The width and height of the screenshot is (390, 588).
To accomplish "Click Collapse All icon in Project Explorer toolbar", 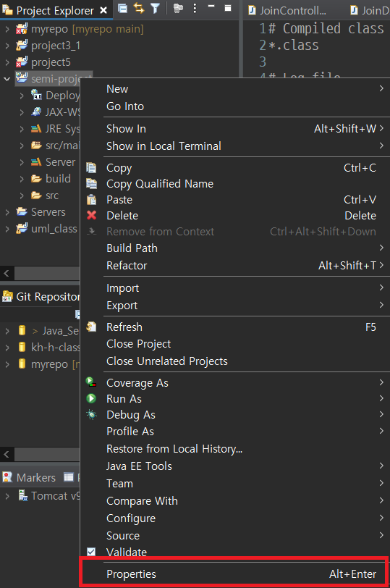I will pyautogui.click(x=122, y=8).
